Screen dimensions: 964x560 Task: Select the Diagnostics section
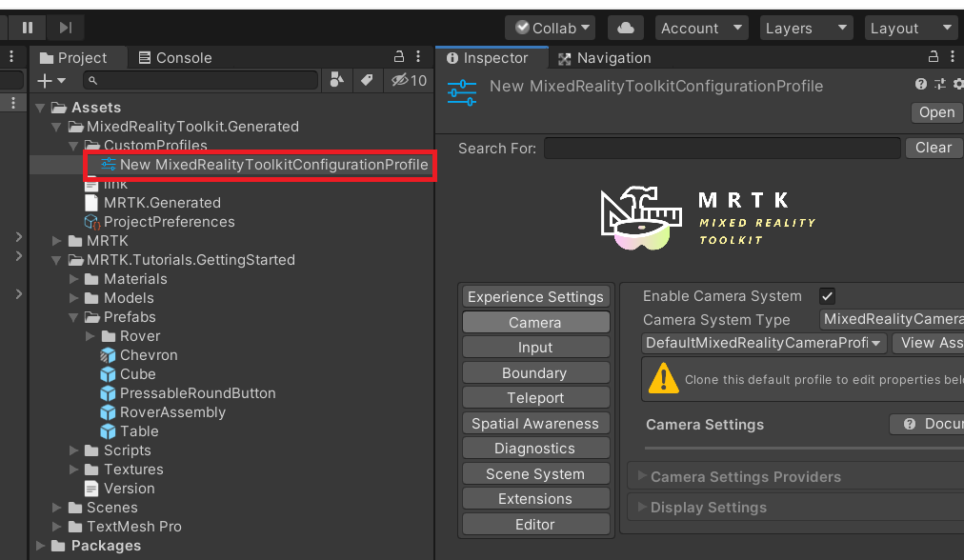(x=535, y=449)
